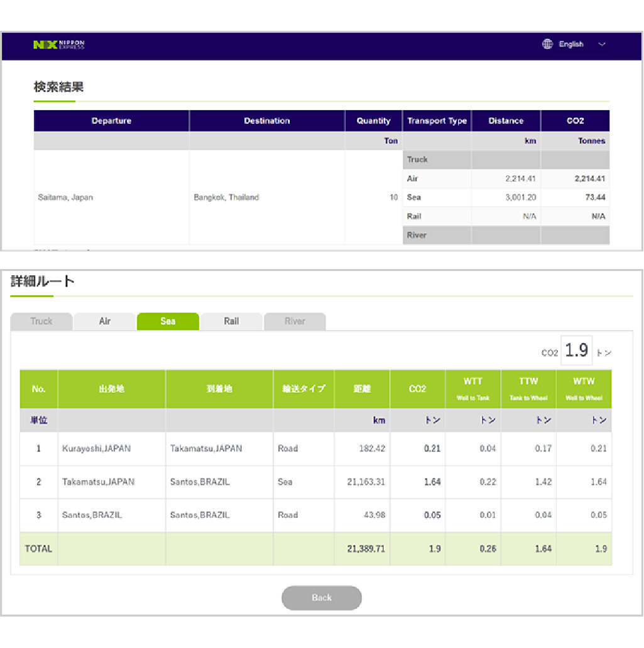Click the CO2 total box showing 1.9

[x=576, y=351]
